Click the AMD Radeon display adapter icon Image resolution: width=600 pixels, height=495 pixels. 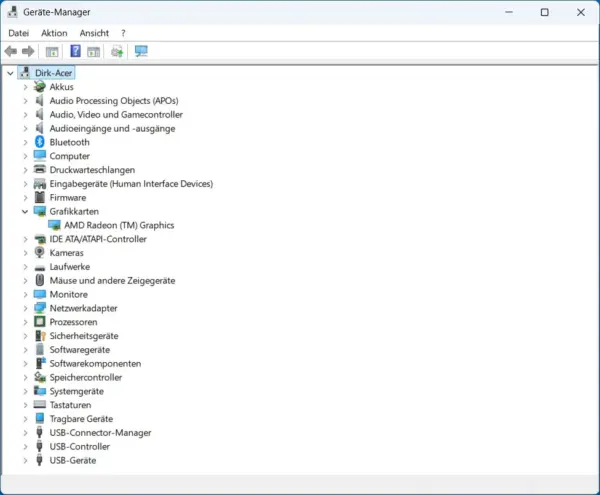pyautogui.click(x=54, y=225)
